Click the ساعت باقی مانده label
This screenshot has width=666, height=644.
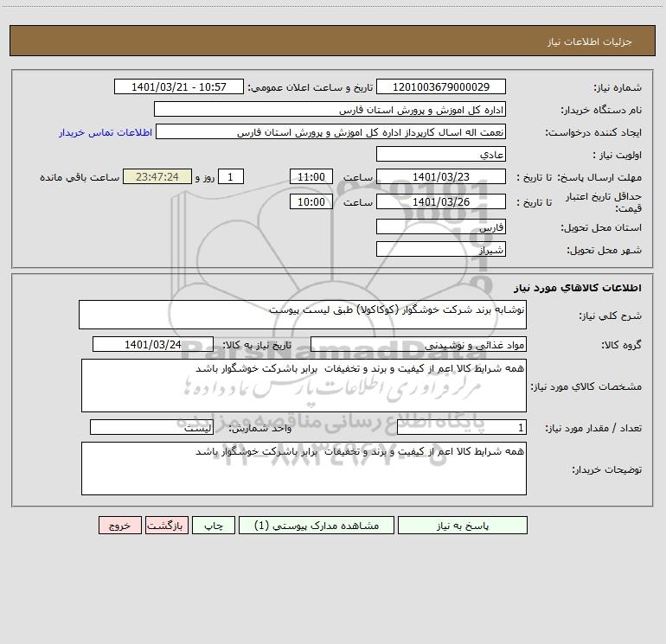[x=80, y=177]
